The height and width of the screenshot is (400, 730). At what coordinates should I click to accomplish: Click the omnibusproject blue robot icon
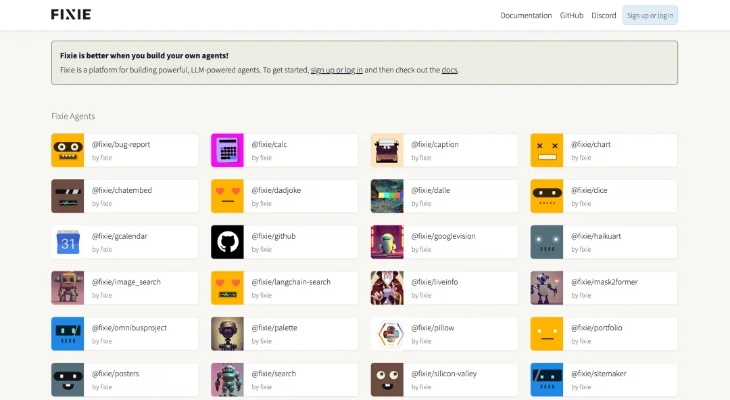pos(68,334)
